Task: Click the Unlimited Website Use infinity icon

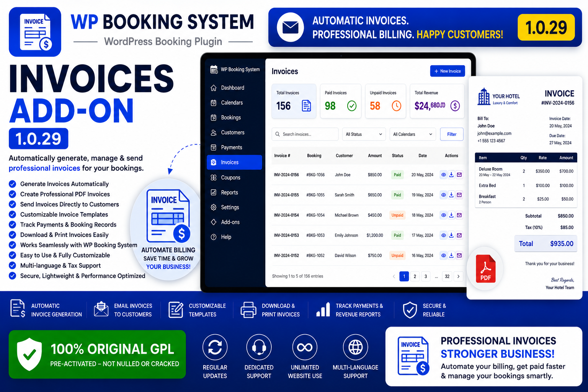Action: [305, 347]
